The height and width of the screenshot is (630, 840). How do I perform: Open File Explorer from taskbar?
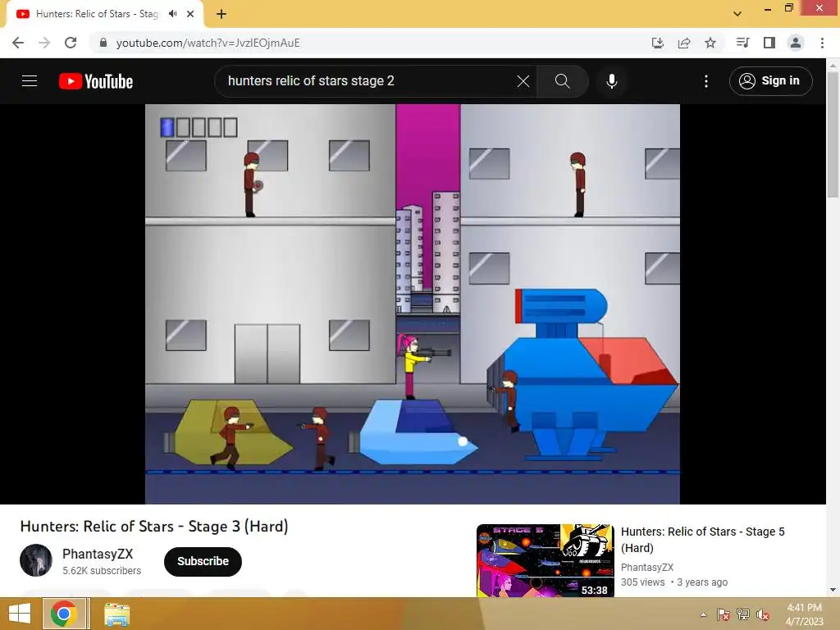(116, 614)
